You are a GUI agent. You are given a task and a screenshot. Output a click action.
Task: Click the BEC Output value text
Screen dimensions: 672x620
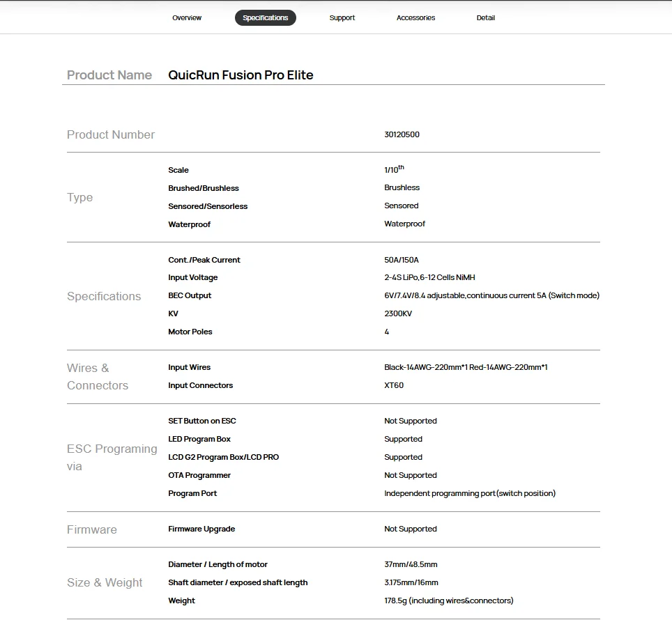491,295
